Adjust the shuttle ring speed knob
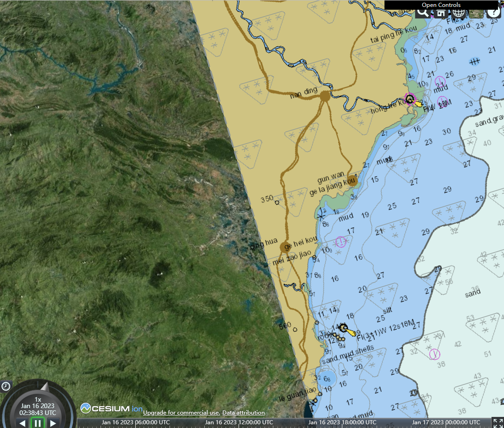Screen dimensions: 504x428 (44, 386)
